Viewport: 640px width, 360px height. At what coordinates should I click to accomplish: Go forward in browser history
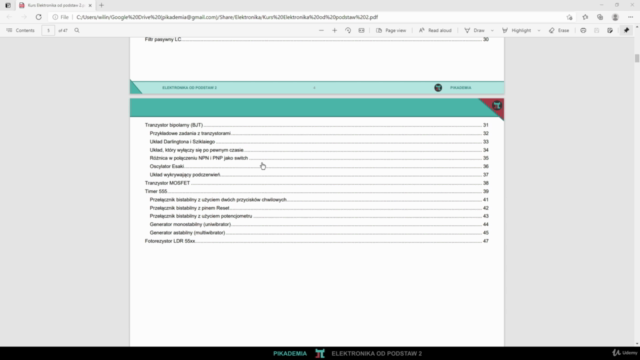point(24,17)
